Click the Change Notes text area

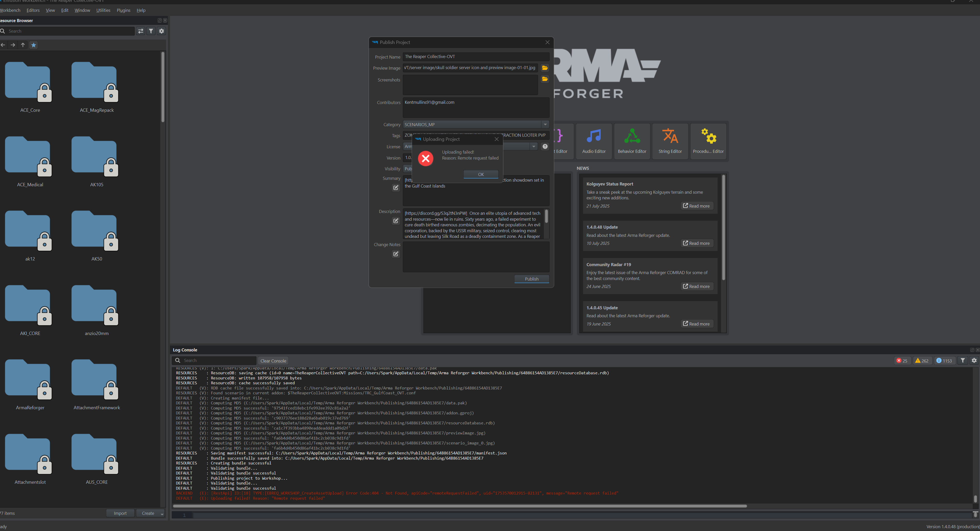click(x=476, y=257)
